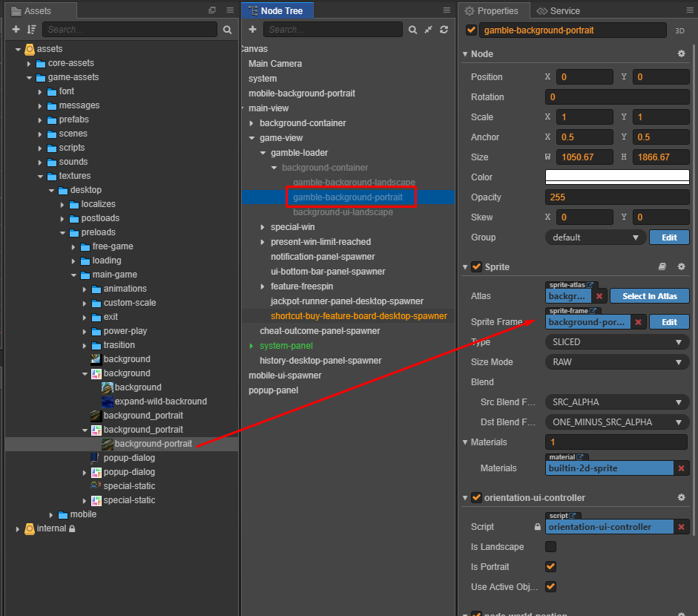The height and width of the screenshot is (616, 698).
Task: Click the node name field gamble-background-portrait
Action: (x=573, y=30)
